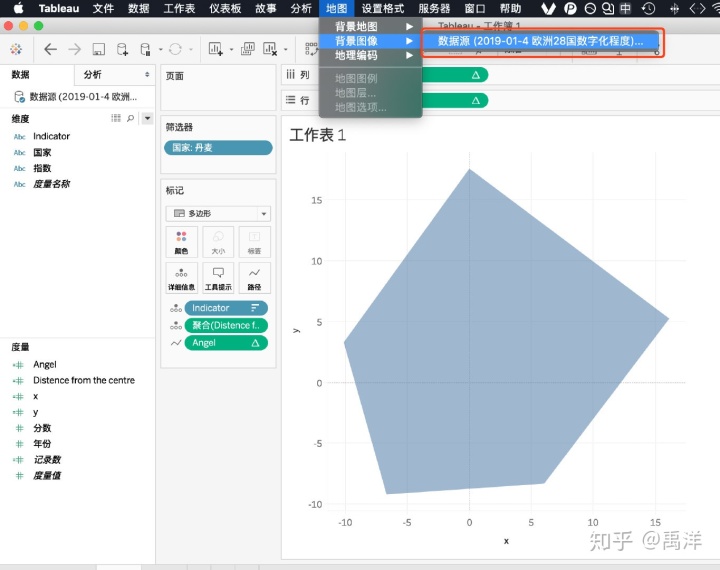Image resolution: width=720 pixels, height=570 pixels.
Task: Click the y axis label
Action: pyautogui.click(x=296, y=330)
